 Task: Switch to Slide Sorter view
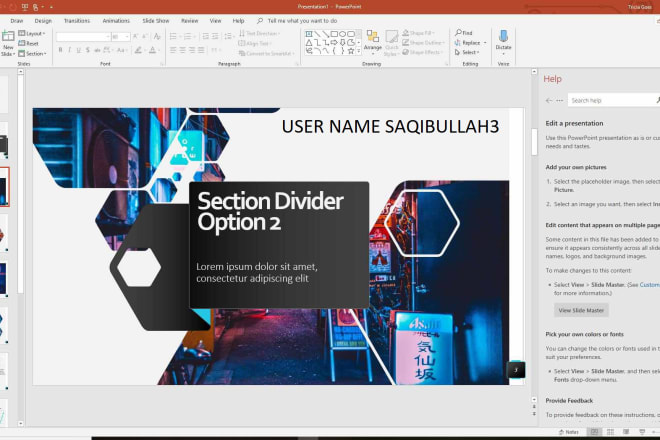610,432
